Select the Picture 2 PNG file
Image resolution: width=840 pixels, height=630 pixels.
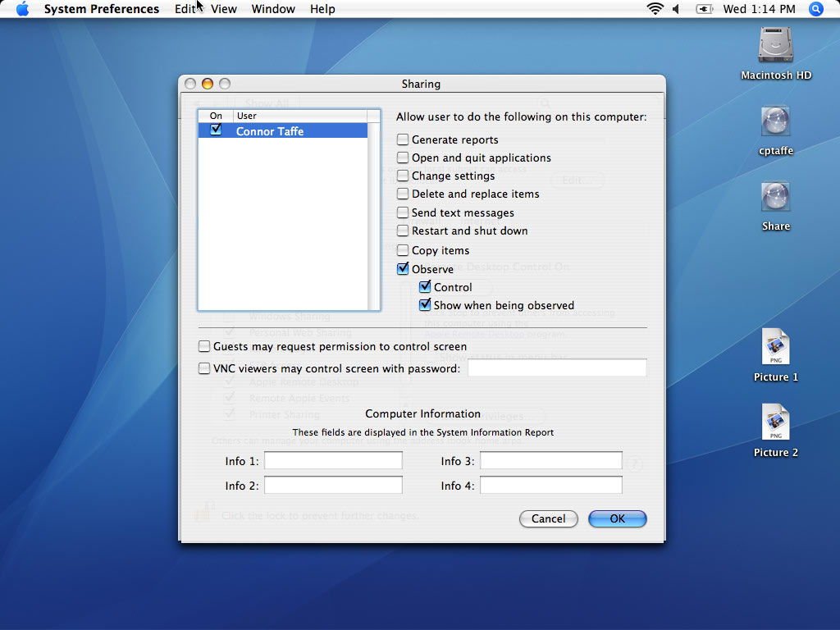(x=775, y=422)
